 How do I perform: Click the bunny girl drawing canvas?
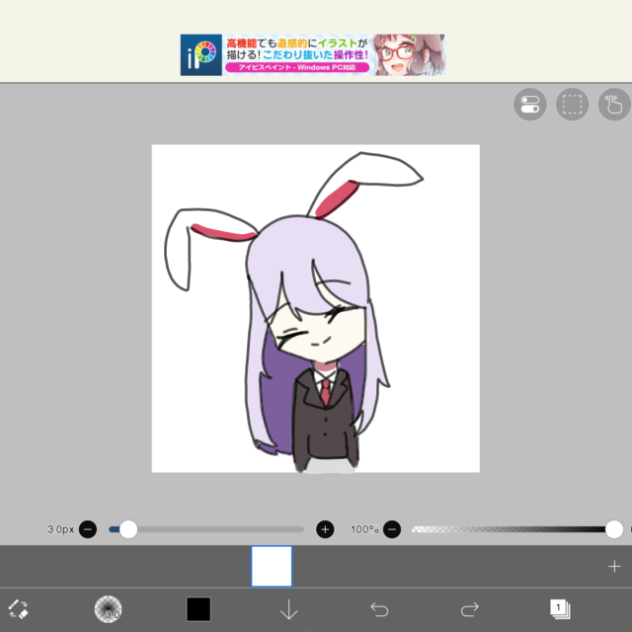pyautogui.click(x=316, y=308)
